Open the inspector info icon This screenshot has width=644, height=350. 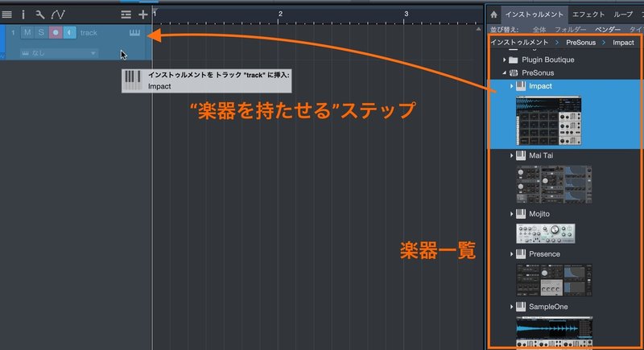pyautogui.click(x=23, y=14)
